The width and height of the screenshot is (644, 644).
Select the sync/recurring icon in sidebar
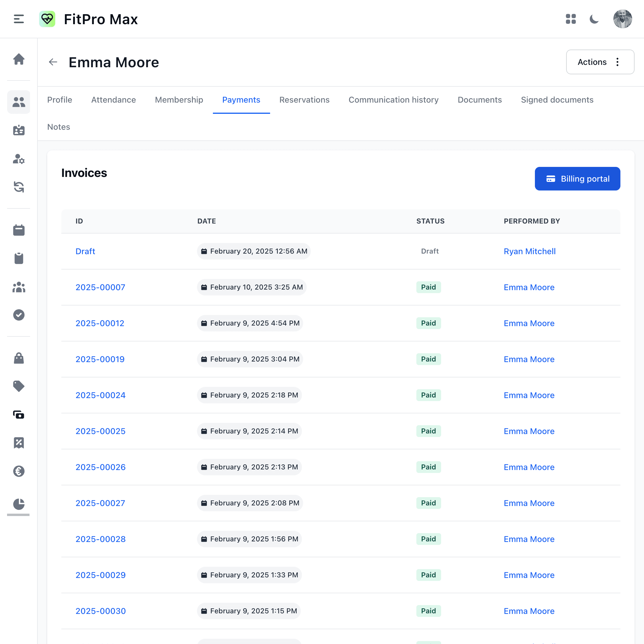19,187
